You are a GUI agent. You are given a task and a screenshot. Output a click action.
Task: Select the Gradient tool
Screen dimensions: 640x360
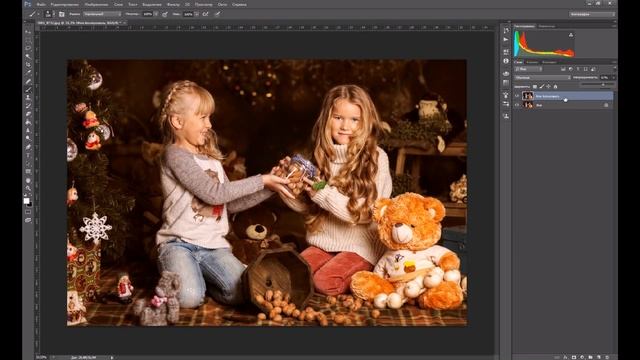click(x=27, y=122)
